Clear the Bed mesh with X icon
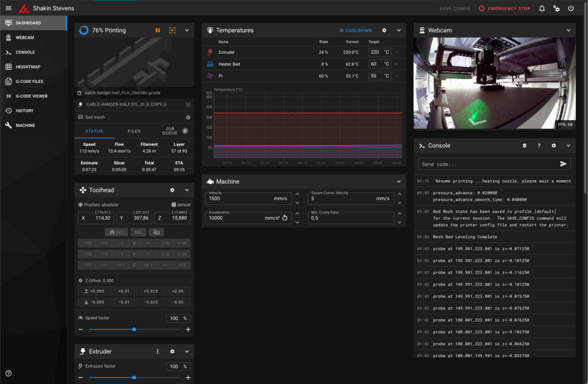 tap(188, 117)
